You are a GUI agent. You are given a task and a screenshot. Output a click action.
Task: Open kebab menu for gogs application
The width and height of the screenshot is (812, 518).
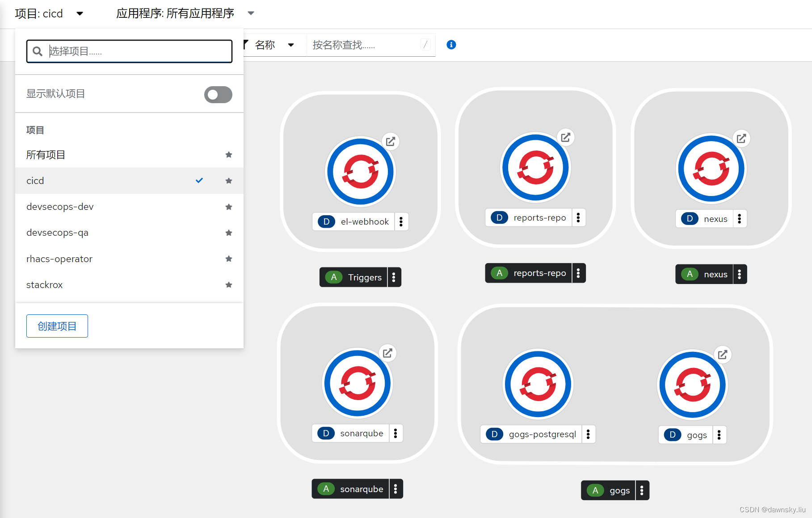click(642, 490)
